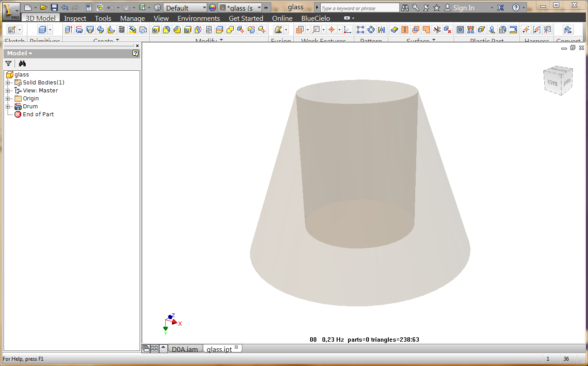Screen dimensions: 588x366
Task: Select the Trim surface tool
Action: (x=436, y=30)
